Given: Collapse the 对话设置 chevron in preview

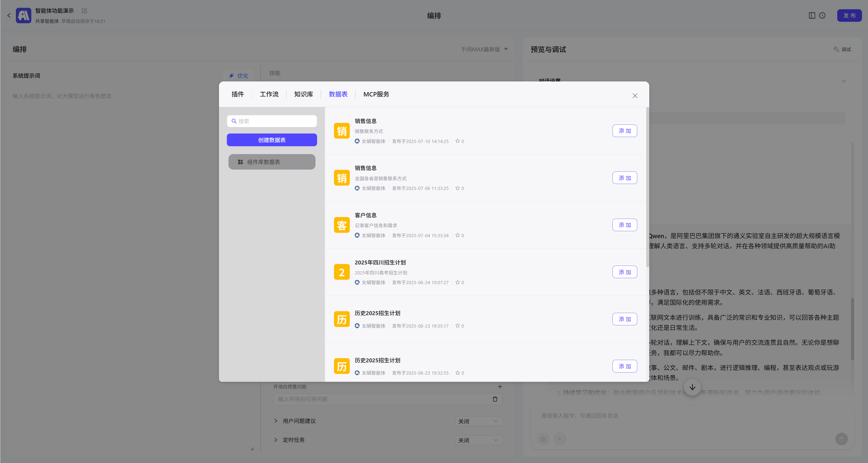Looking at the screenshot, I should pos(844,81).
